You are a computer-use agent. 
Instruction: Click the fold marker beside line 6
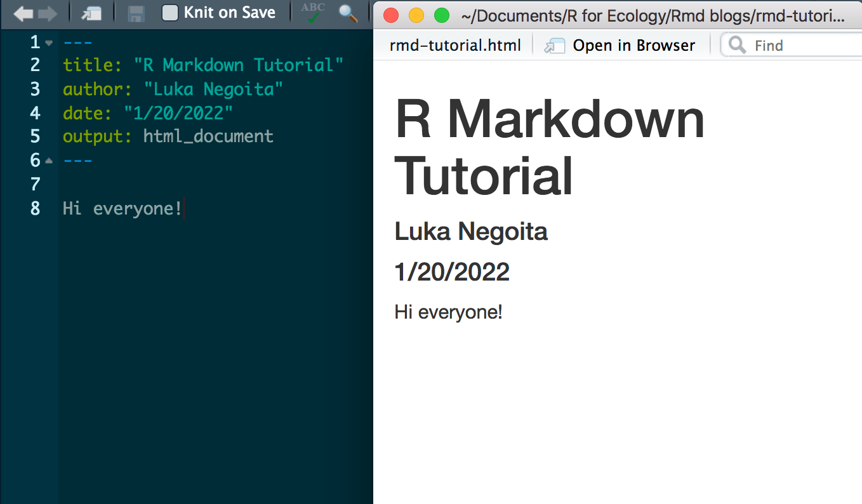48,160
